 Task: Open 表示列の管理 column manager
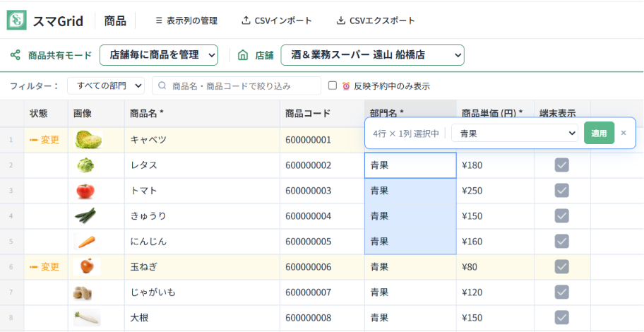[x=187, y=20]
